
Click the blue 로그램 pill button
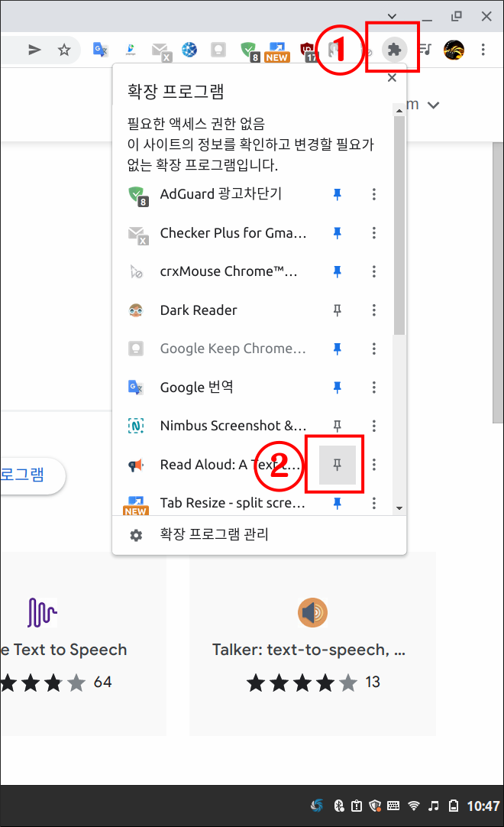pos(31,475)
